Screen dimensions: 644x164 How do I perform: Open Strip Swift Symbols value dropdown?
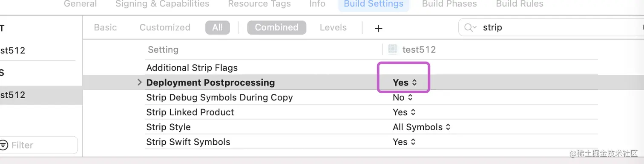[x=404, y=142]
